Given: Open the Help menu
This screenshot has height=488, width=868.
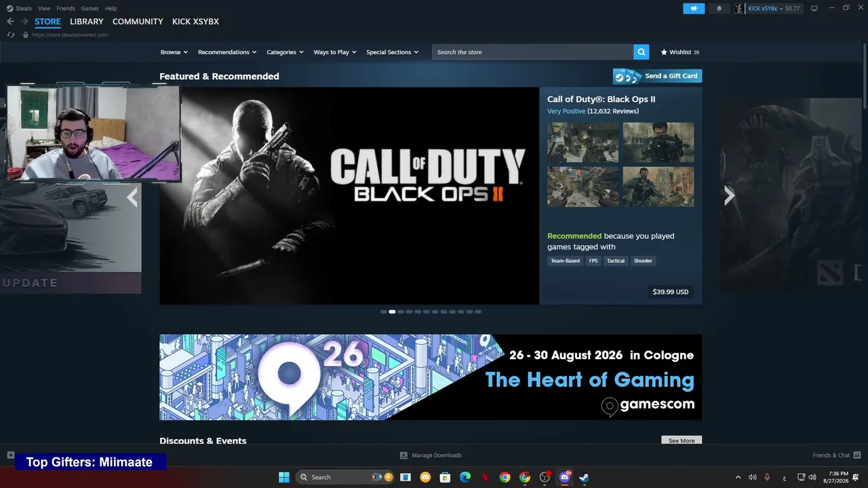Looking at the screenshot, I should (111, 8).
